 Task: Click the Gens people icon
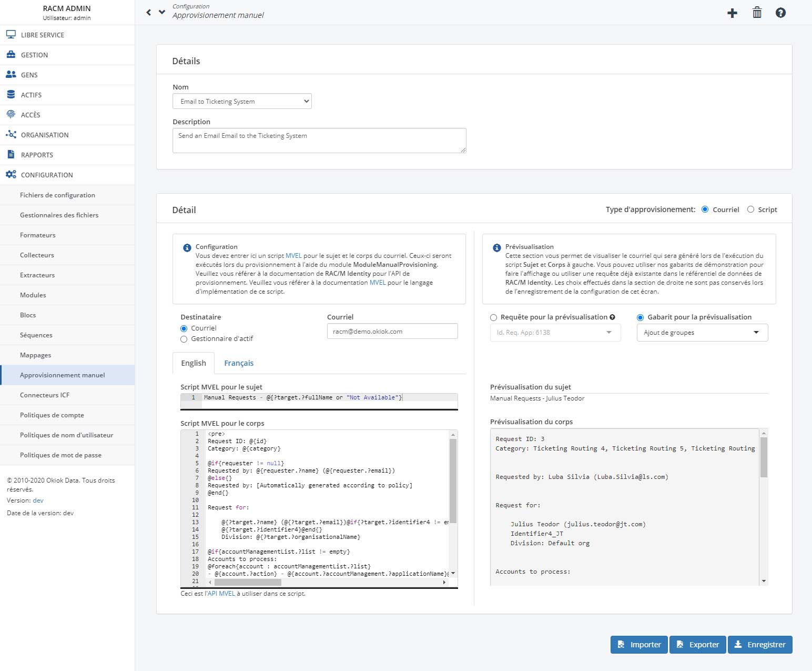[x=11, y=75]
